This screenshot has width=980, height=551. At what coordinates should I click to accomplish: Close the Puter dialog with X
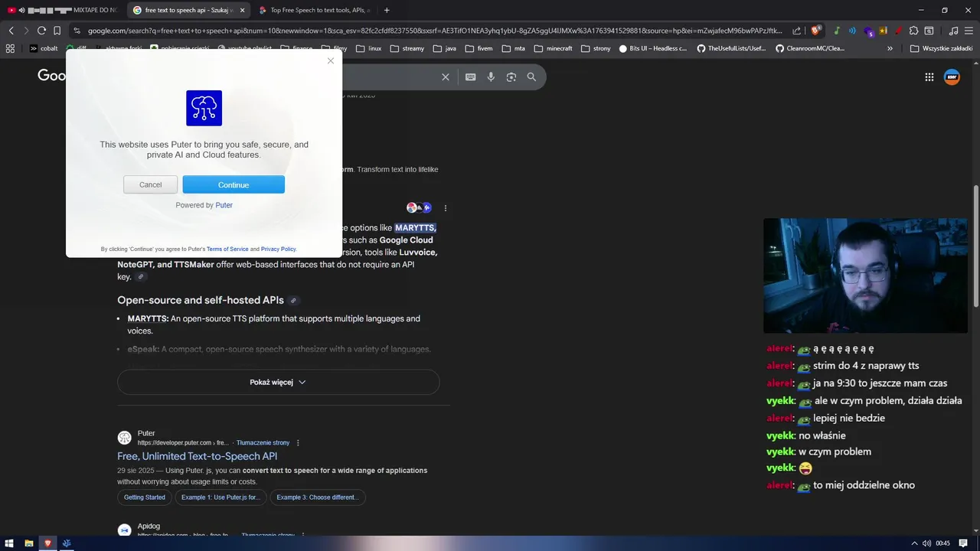pos(331,61)
